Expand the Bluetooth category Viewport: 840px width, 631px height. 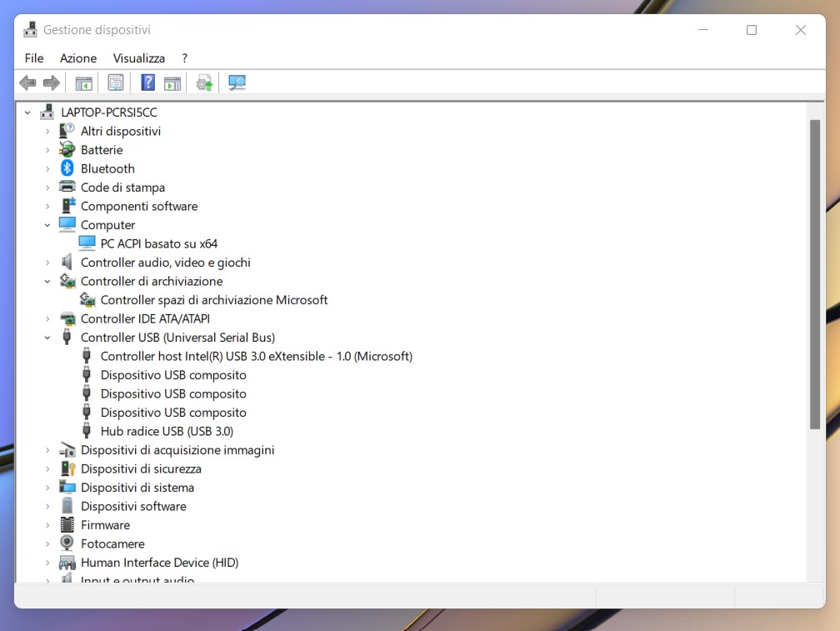tap(47, 168)
